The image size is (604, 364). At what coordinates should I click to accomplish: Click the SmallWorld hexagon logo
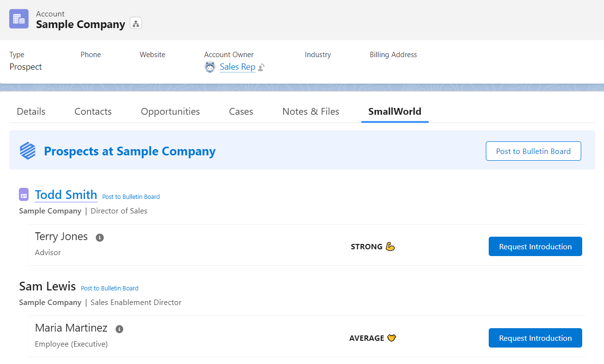[x=28, y=150]
